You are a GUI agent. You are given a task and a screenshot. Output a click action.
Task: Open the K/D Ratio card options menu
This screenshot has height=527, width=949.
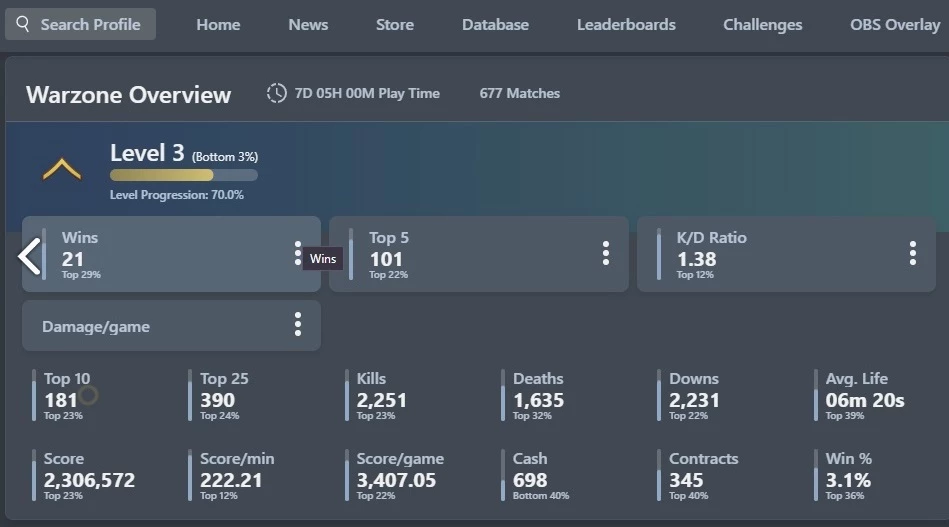(x=913, y=253)
